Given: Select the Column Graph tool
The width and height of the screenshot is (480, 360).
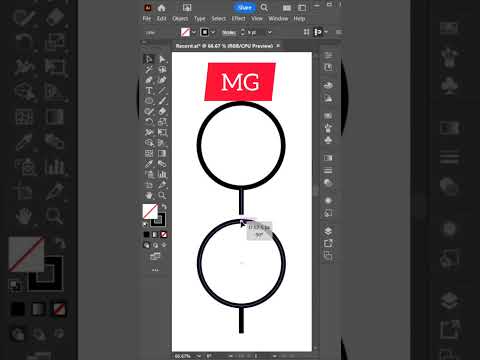Looking at the screenshot, I should pyautogui.click(x=162, y=174).
